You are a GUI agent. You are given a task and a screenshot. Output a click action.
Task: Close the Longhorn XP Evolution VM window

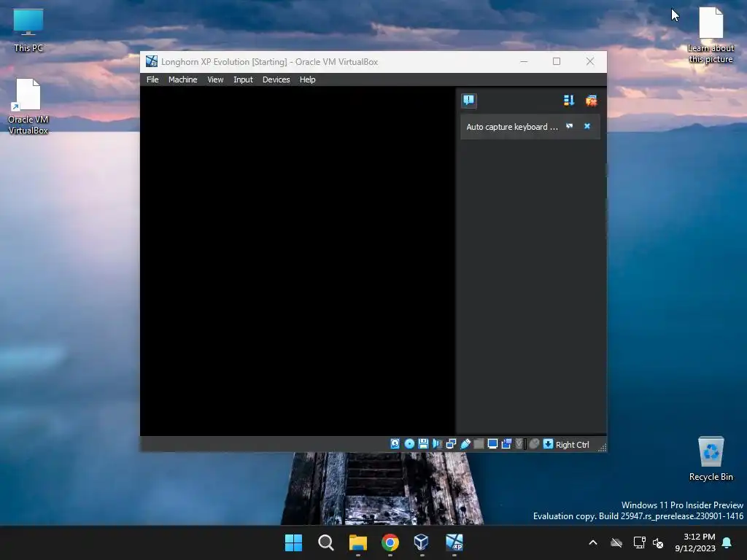589,61
